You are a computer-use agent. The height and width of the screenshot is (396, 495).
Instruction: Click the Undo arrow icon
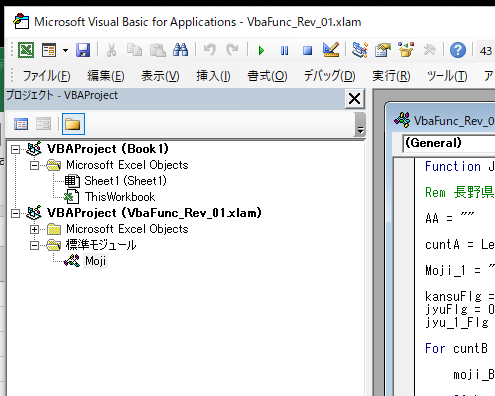pyautogui.click(x=209, y=51)
